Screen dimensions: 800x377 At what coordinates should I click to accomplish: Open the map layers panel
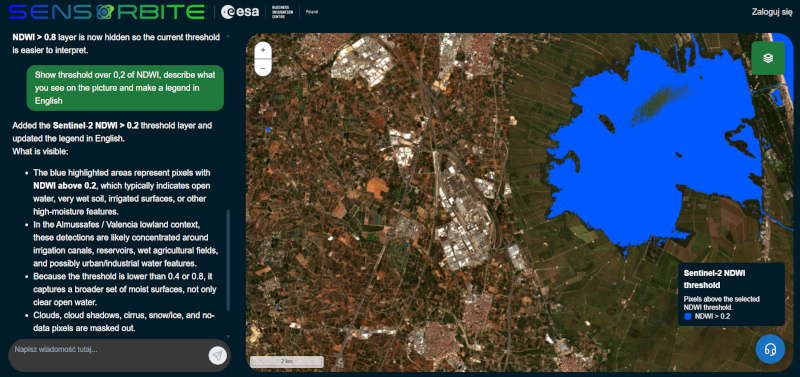(768, 58)
